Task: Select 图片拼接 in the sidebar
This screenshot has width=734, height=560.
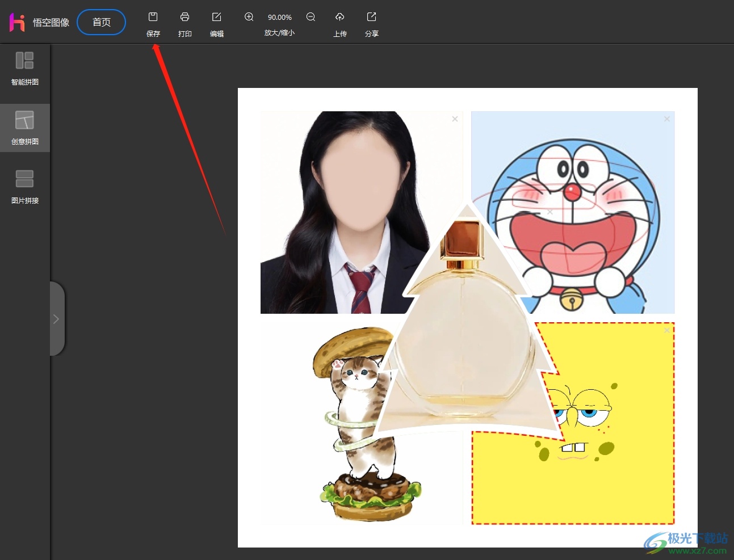Action: (x=25, y=187)
